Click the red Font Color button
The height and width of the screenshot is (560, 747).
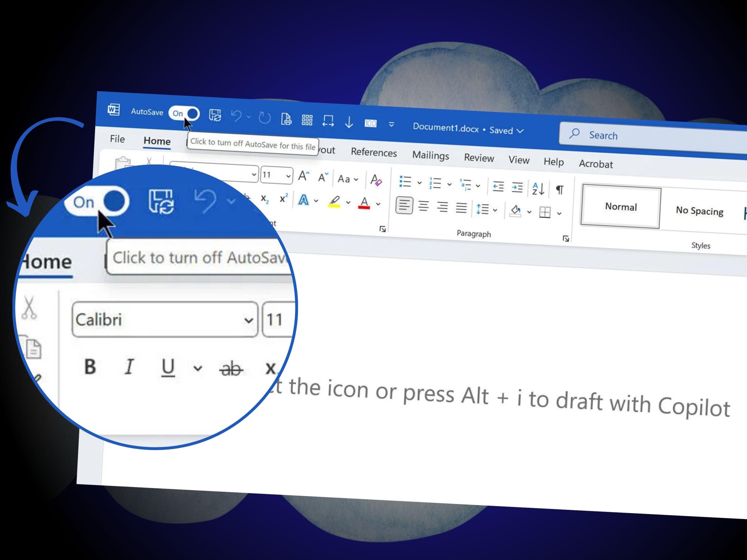[364, 203]
